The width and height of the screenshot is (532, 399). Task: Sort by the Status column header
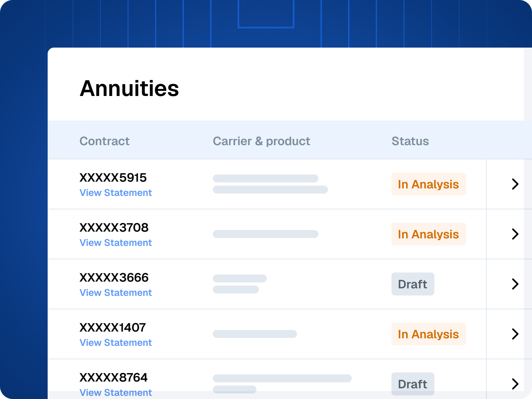click(410, 141)
